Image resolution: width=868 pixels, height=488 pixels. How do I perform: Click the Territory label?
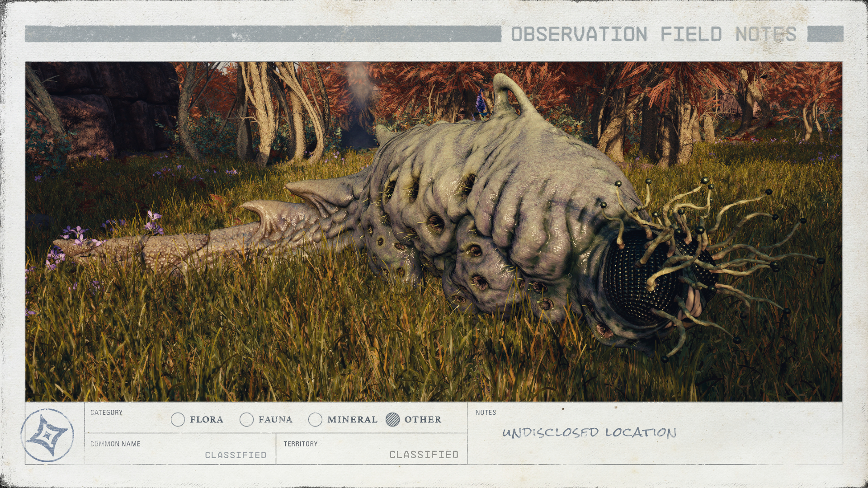(x=301, y=444)
